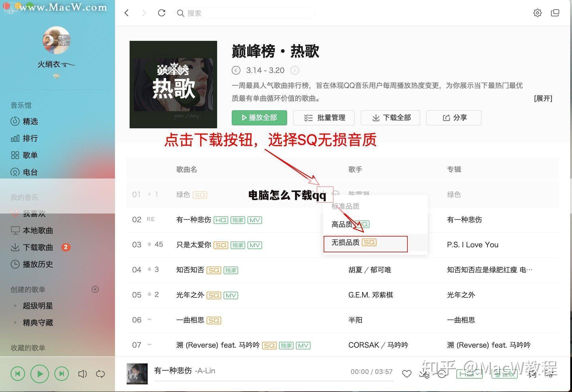Go to next week chart arrow
The height and width of the screenshot is (392, 572).
[x=295, y=70]
